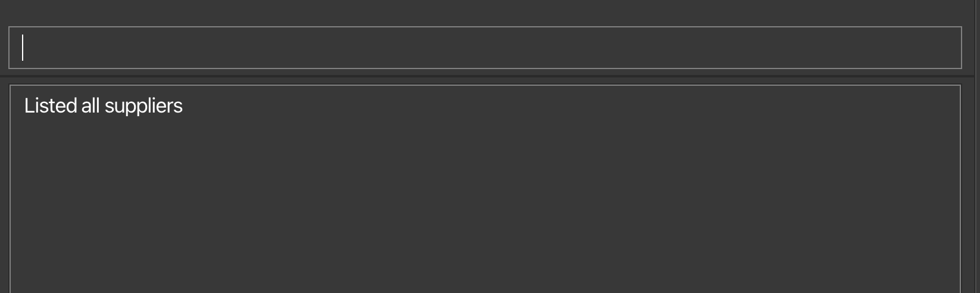Click the word 'Listed' in the result
The height and width of the screenshot is (293, 980).
[51, 105]
